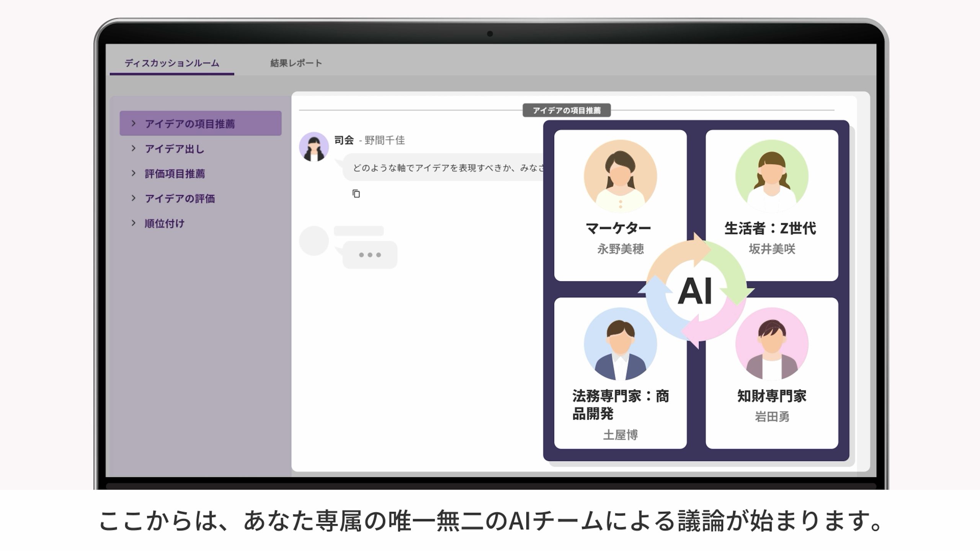Click the name 坂井美咲
The height and width of the screenshot is (551, 980).
772,249
